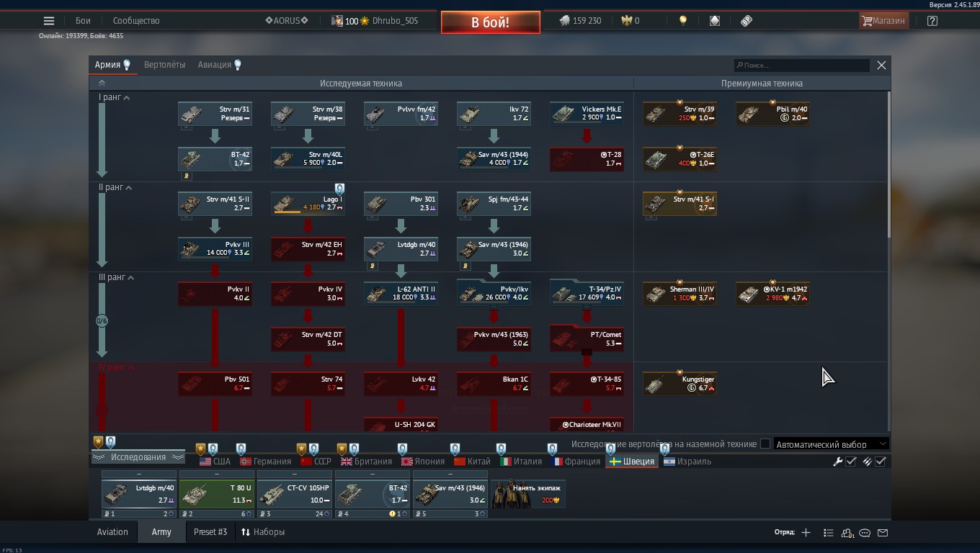Click the В бой! battle button
The width and height of the screenshot is (980, 553).
pos(491,22)
